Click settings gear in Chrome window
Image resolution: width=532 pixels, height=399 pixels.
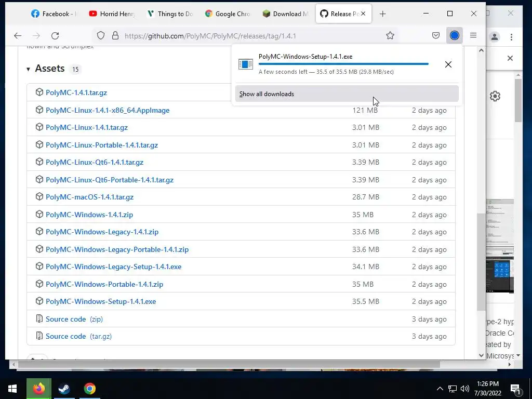coord(495,96)
